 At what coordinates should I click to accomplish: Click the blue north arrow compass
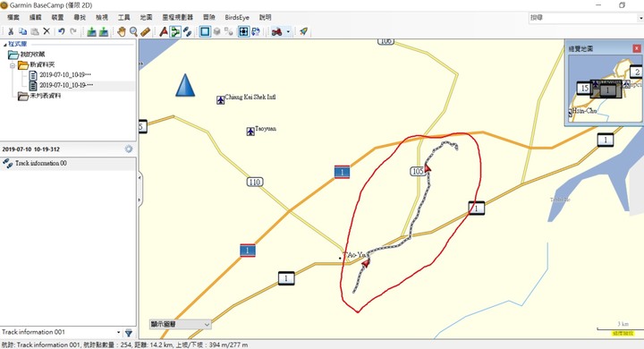click(x=185, y=85)
